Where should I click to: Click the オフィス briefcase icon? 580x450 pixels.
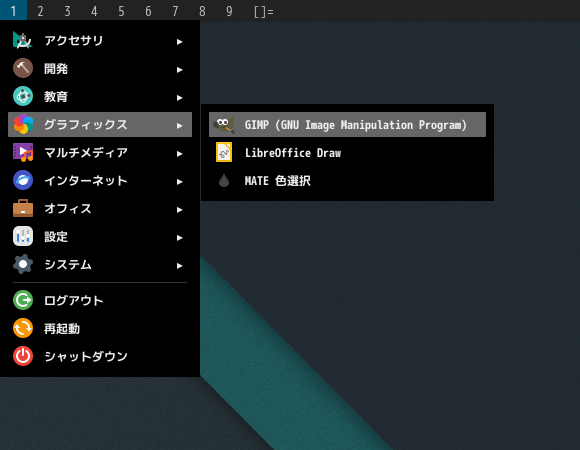23,208
